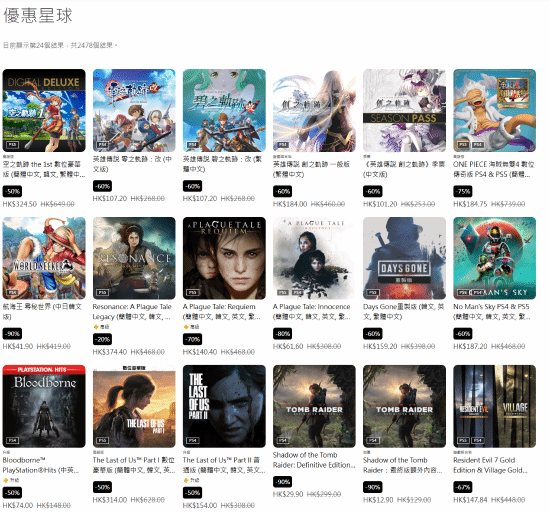This screenshot has width=550, height=512.
Task: Open the Resonance Plague Tale Legacy cover
Action: pos(134,258)
